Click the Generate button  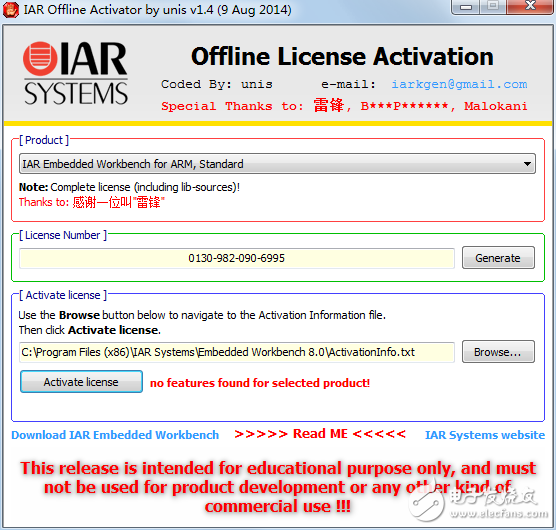click(x=498, y=258)
